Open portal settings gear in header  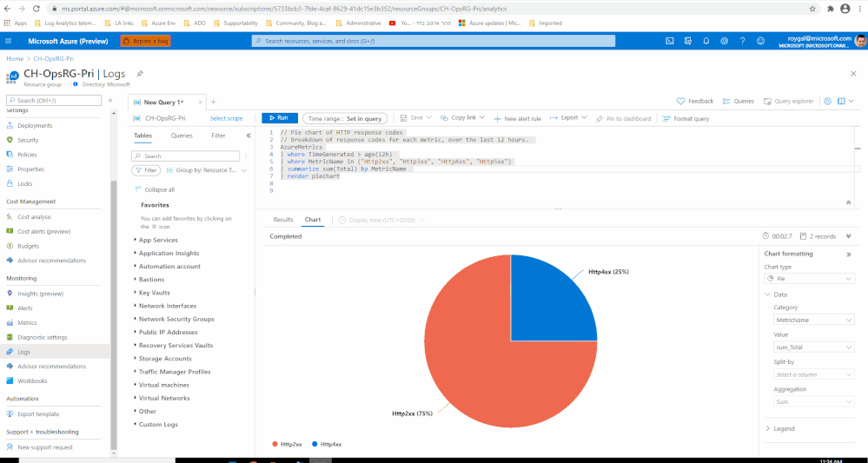click(724, 41)
